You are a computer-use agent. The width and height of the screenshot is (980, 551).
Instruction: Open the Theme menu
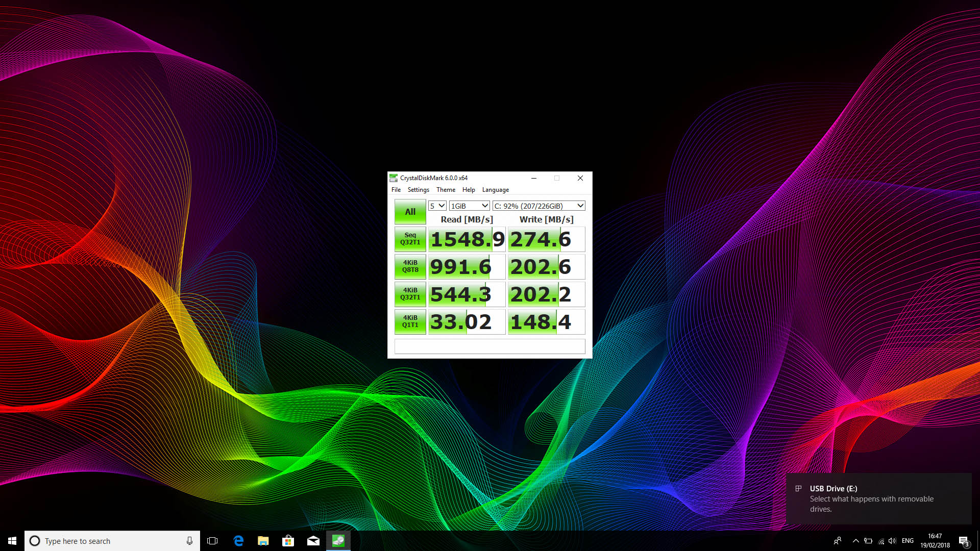click(x=446, y=190)
